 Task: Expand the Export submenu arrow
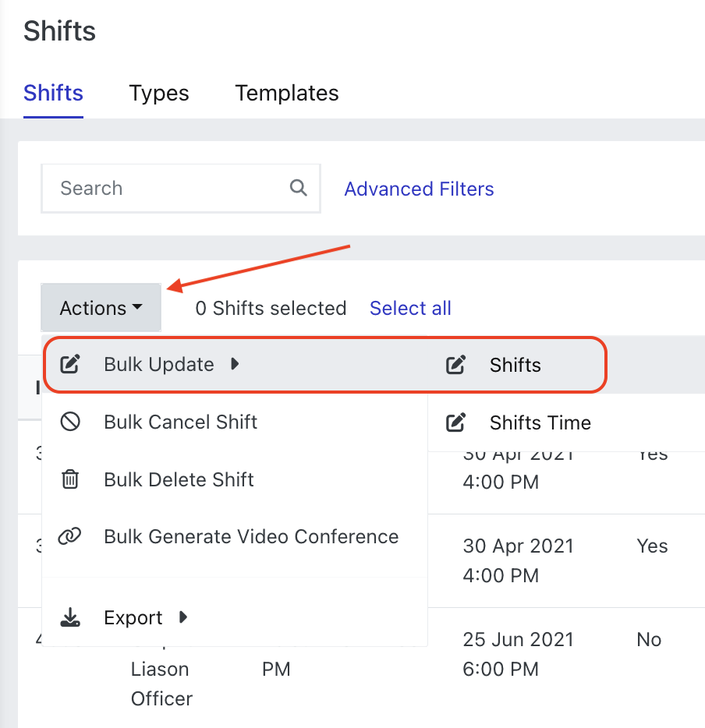(x=183, y=617)
